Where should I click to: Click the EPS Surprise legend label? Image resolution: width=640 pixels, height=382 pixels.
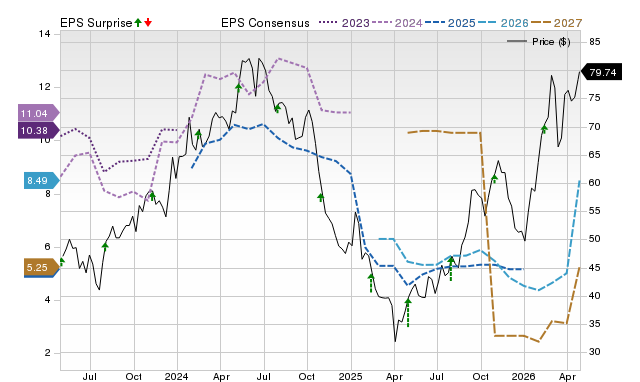click(96, 23)
